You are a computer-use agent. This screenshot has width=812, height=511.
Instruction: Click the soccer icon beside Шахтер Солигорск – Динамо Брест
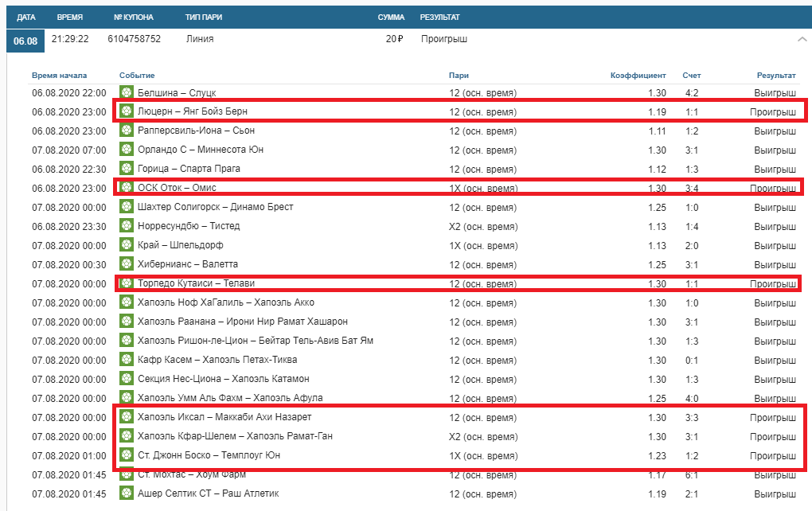127,207
